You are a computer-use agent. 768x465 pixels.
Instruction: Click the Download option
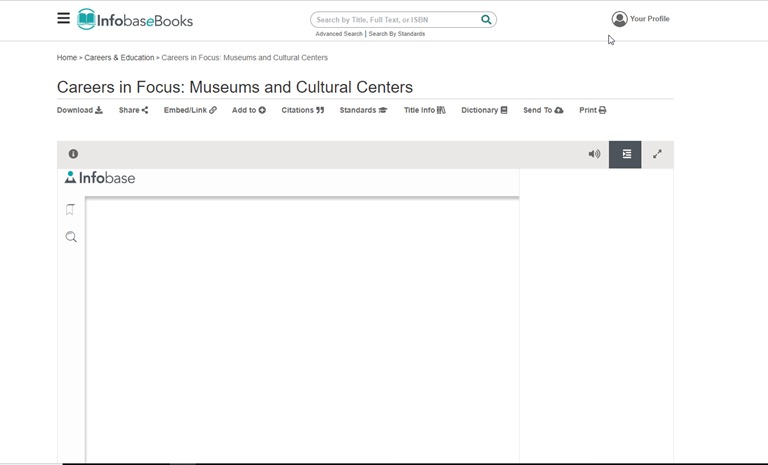(x=79, y=110)
